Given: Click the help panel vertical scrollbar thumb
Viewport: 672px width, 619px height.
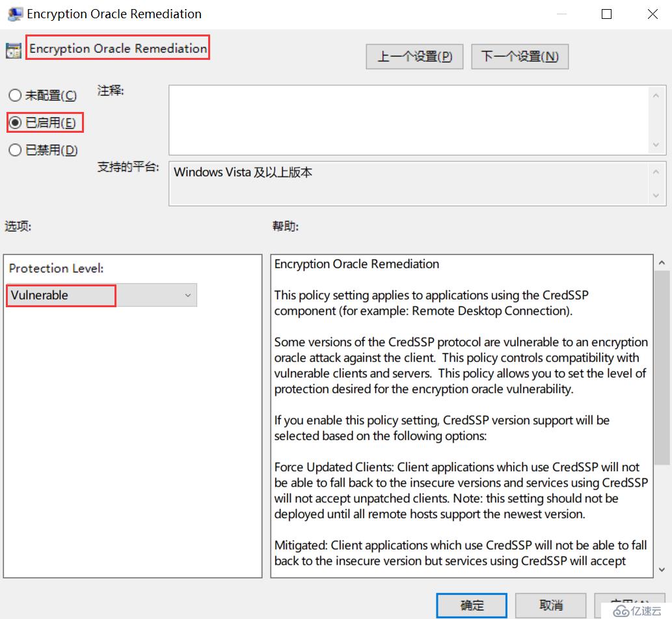Looking at the screenshot, I should point(662,367).
